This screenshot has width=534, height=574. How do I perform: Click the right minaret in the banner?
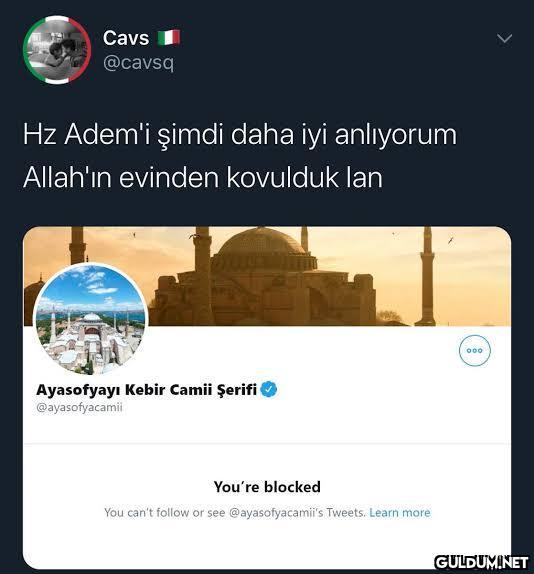[426, 276]
